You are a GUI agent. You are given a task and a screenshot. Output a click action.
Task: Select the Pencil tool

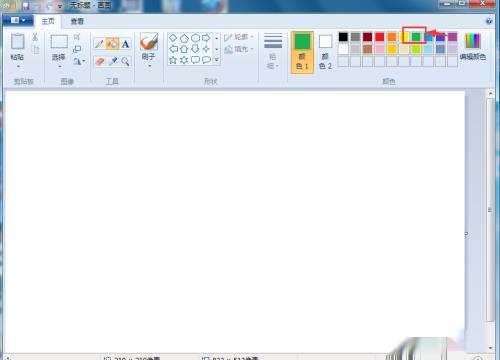click(x=99, y=44)
